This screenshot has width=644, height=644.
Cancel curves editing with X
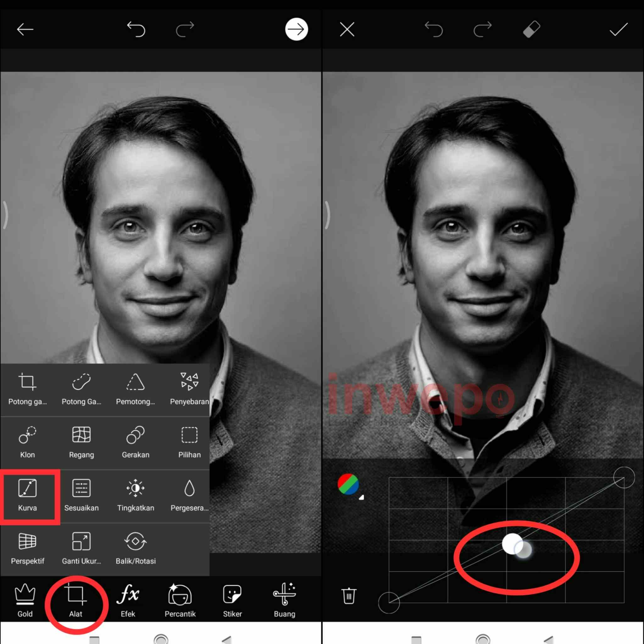coord(347,29)
